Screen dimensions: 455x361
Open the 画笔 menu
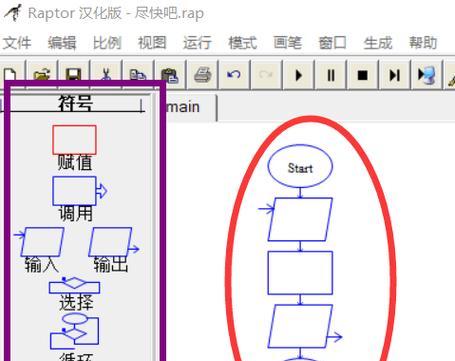pos(288,43)
